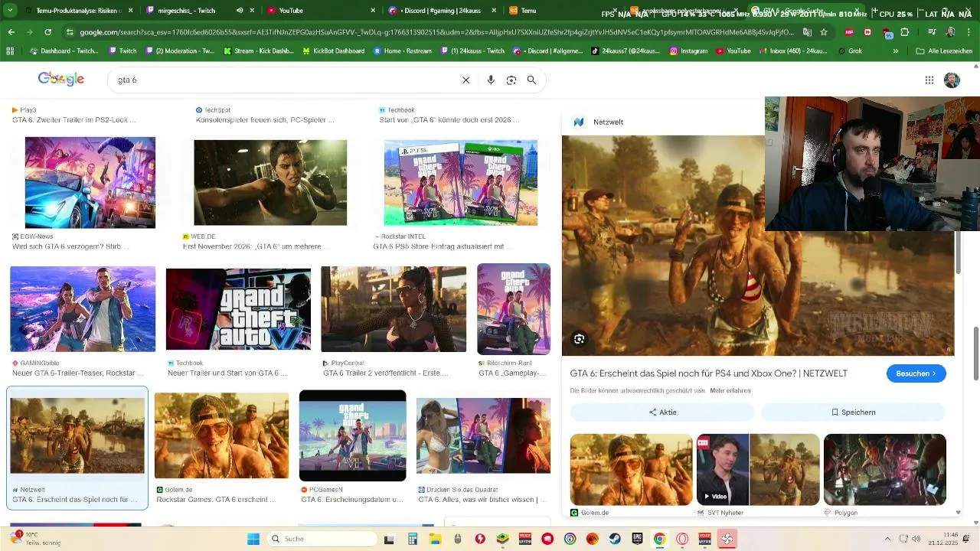Click the preview title GTA 6: Erscheint das Spiel
Screen dimensions: 980x551
(708, 373)
